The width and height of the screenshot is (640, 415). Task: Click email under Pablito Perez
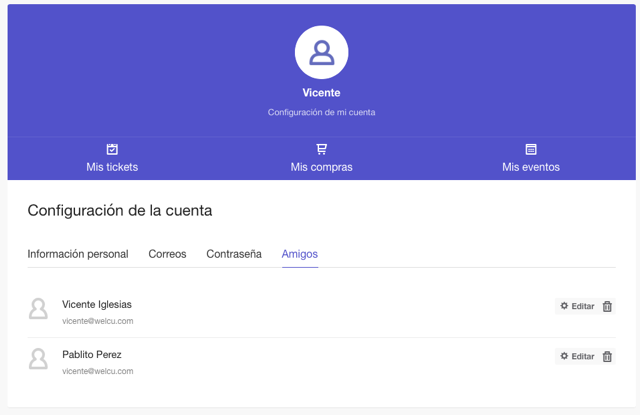tap(98, 371)
